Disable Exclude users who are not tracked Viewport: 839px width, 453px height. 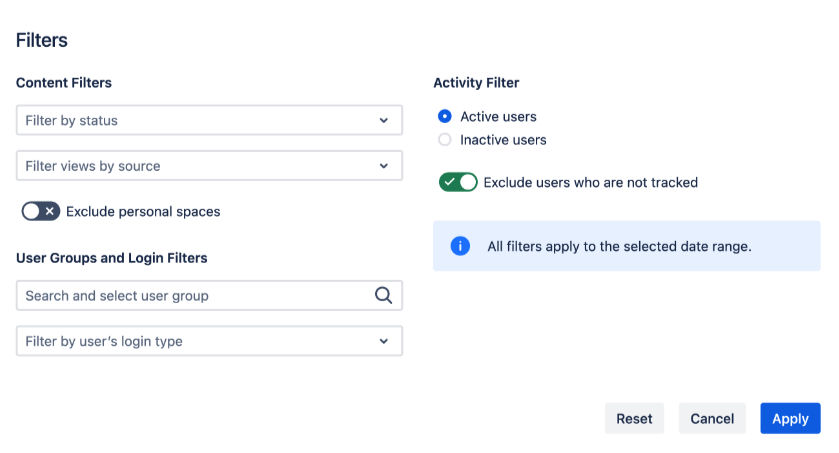coord(458,182)
